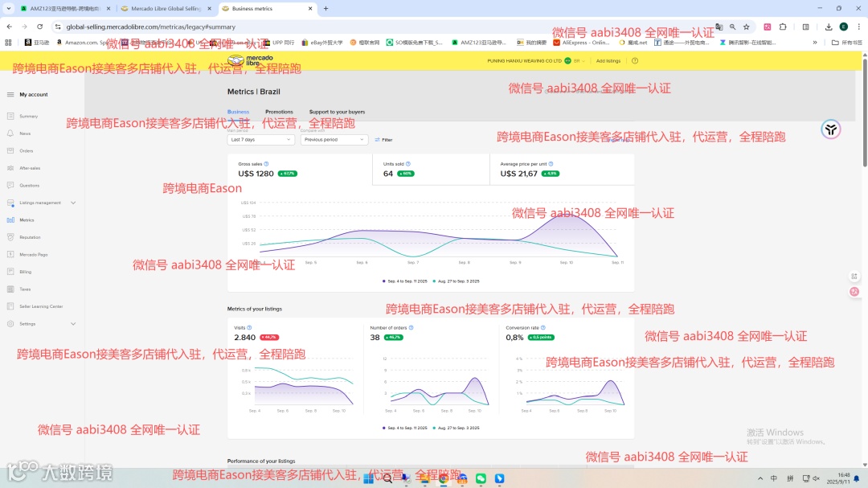Open the eBay外贸大学 bookmark
This screenshot has width=868, height=488.
pos(322,42)
